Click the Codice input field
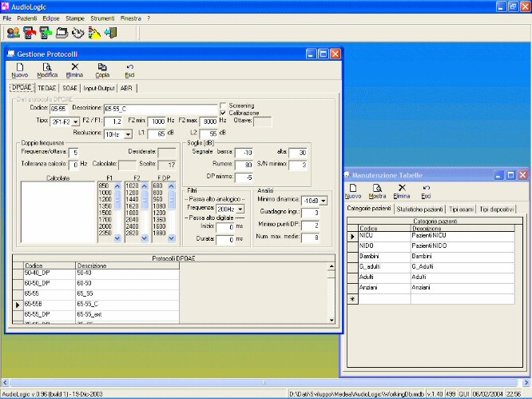Viewport: 532px width, 399px height. [58, 109]
